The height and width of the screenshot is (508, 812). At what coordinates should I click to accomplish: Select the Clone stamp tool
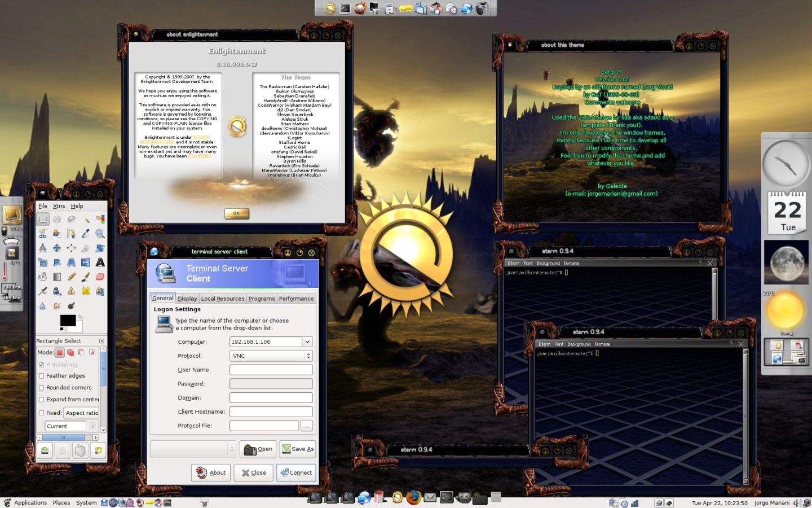(72, 291)
